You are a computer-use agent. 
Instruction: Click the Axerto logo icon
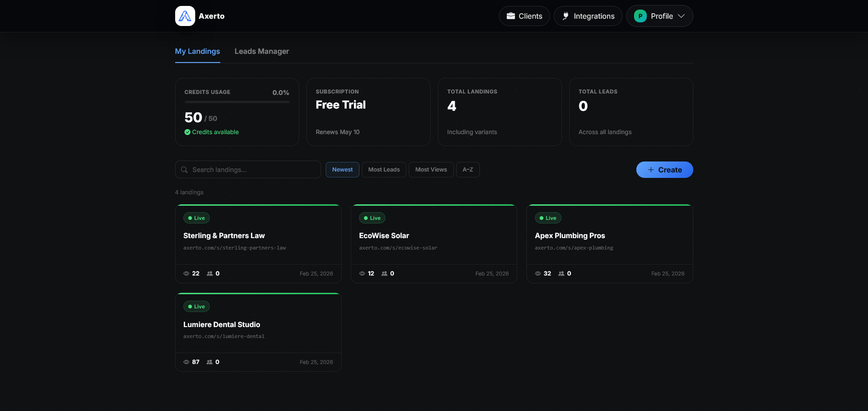185,16
